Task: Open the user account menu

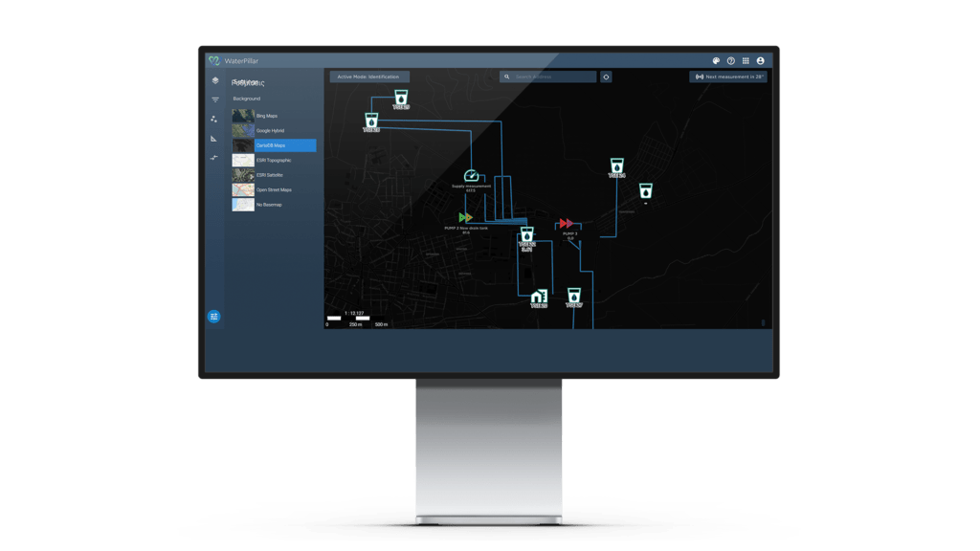Action: tap(760, 60)
